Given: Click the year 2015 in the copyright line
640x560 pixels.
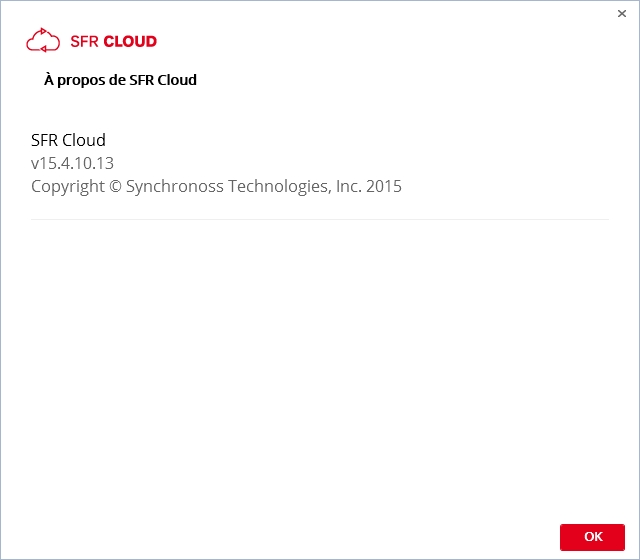Looking at the screenshot, I should pos(383,186).
